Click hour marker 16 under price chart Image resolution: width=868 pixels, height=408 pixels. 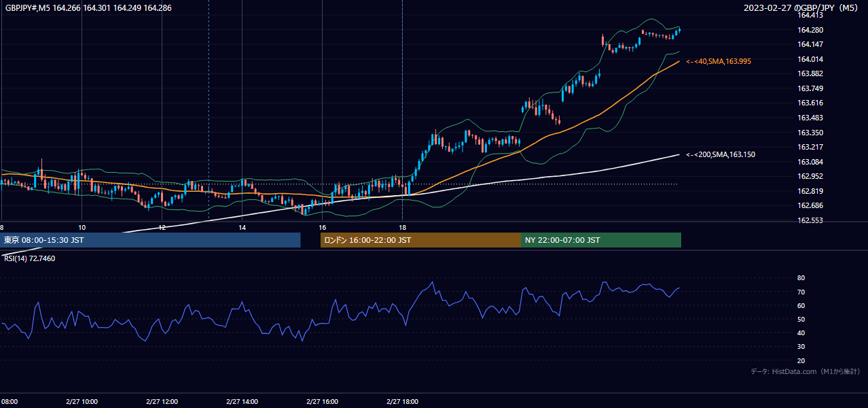322,227
